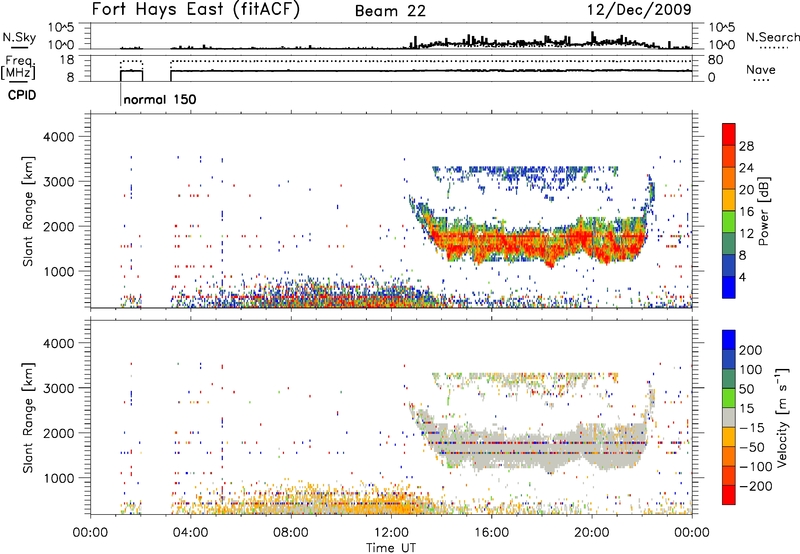Screen dimensions: 800x554
Task: Click the '04:00' time axis tick label
Action: (191, 533)
